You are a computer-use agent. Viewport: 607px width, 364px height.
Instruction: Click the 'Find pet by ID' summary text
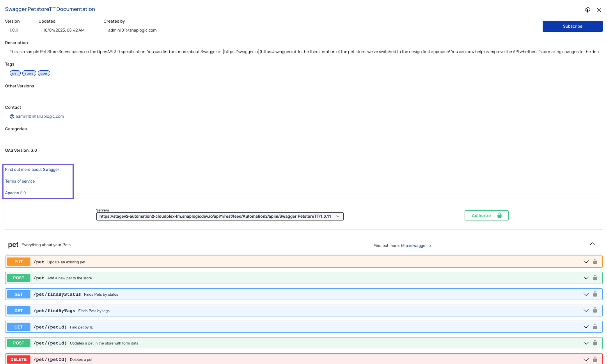click(x=82, y=327)
